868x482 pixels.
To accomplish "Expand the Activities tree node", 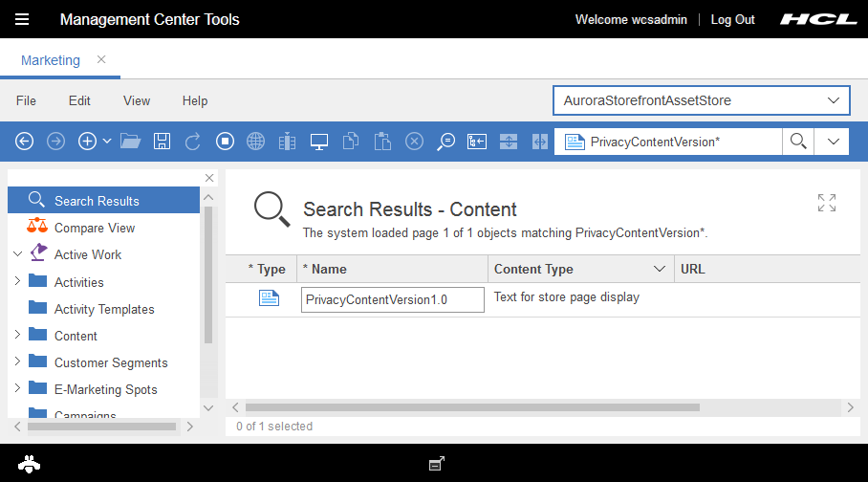I will [17, 282].
